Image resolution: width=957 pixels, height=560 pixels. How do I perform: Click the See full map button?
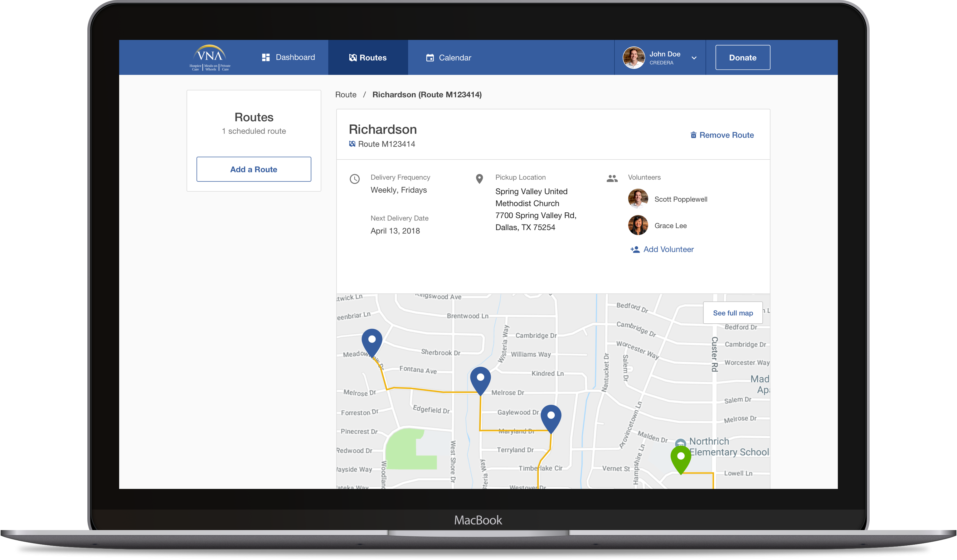point(732,312)
